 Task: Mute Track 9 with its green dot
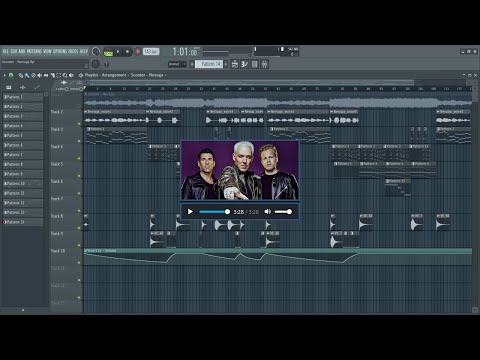tap(79, 245)
